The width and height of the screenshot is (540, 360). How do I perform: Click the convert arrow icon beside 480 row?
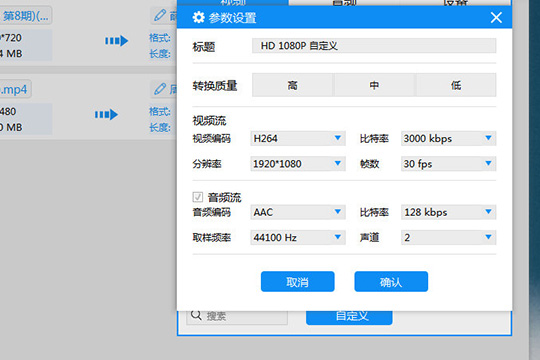[x=106, y=114]
